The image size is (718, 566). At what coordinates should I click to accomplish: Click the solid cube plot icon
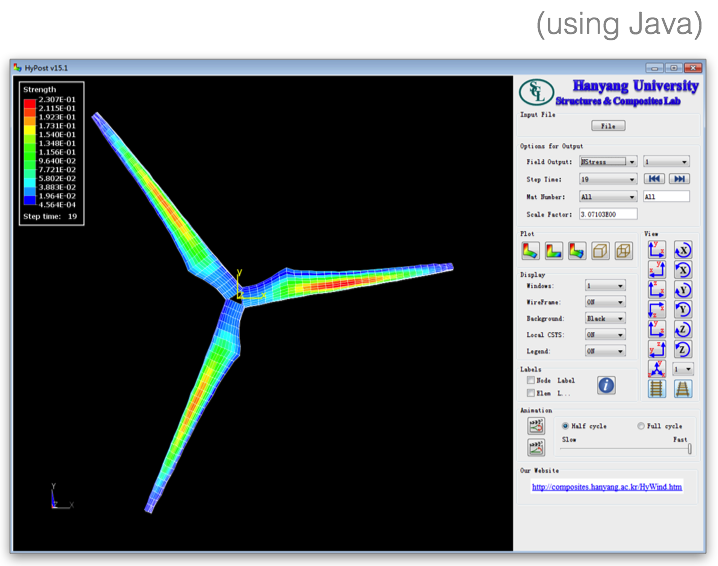tap(600, 251)
